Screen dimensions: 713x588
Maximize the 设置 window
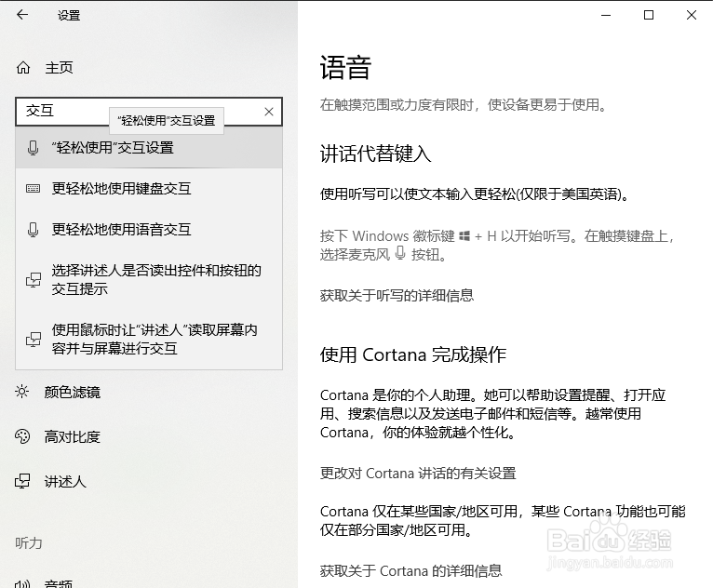(x=649, y=15)
